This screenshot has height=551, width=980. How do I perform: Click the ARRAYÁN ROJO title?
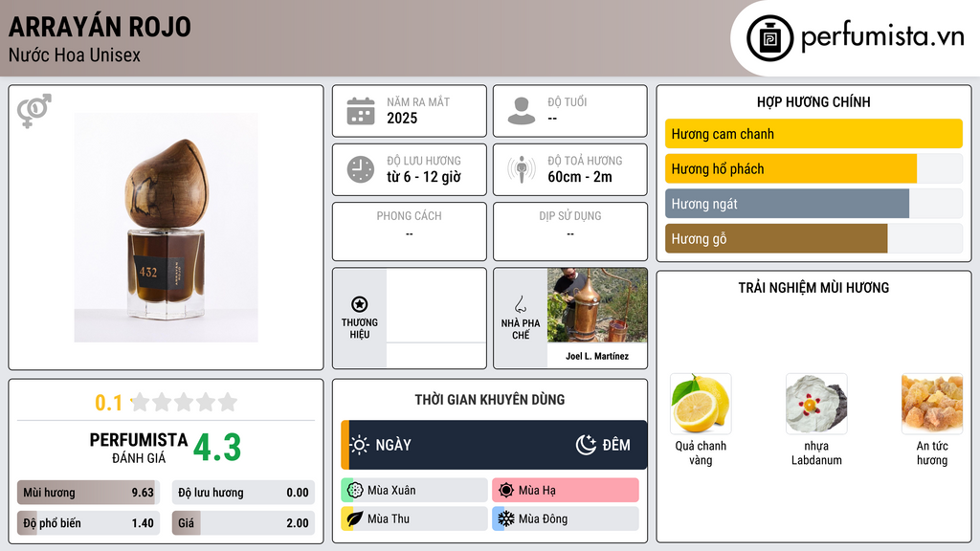click(x=100, y=26)
